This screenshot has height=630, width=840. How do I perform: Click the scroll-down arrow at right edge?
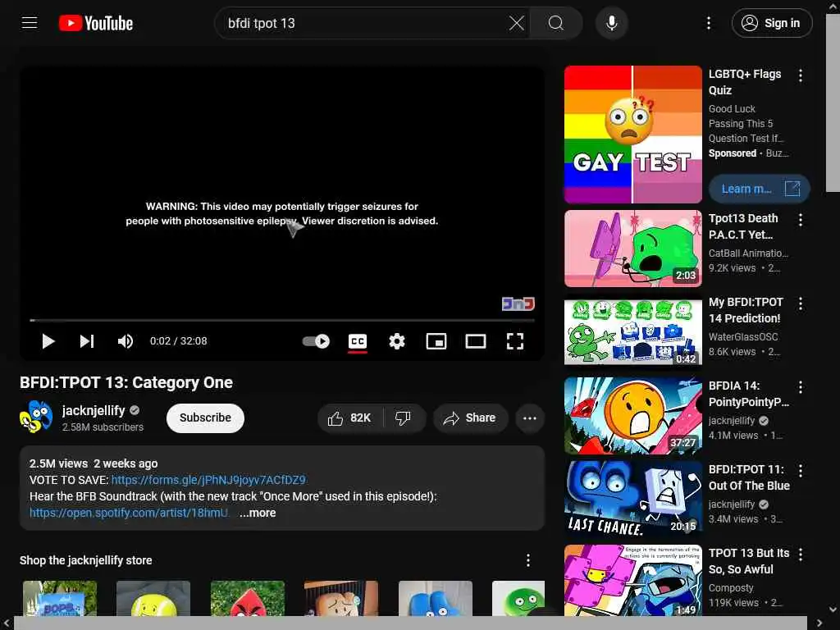833,609
